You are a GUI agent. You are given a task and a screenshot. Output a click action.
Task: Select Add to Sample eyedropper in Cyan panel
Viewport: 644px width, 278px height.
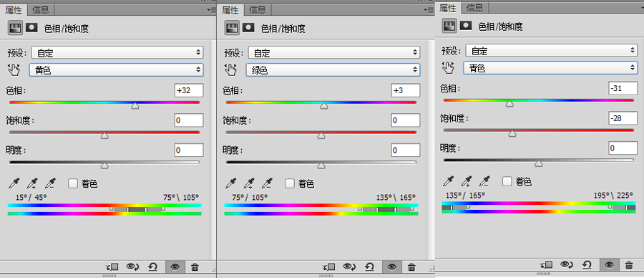(467, 181)
